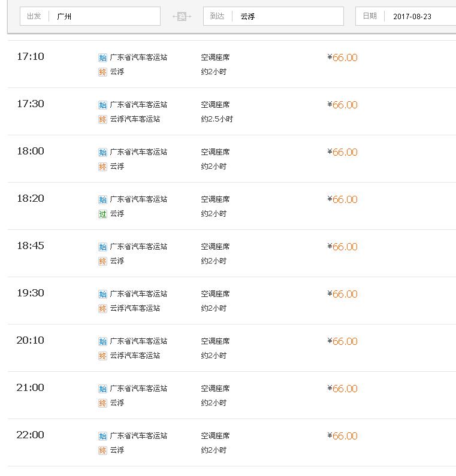This screenshot has height=476, width=456.
Task: Click the green pass-through icon on the 18:20 row
Action: tap(102, 214)
